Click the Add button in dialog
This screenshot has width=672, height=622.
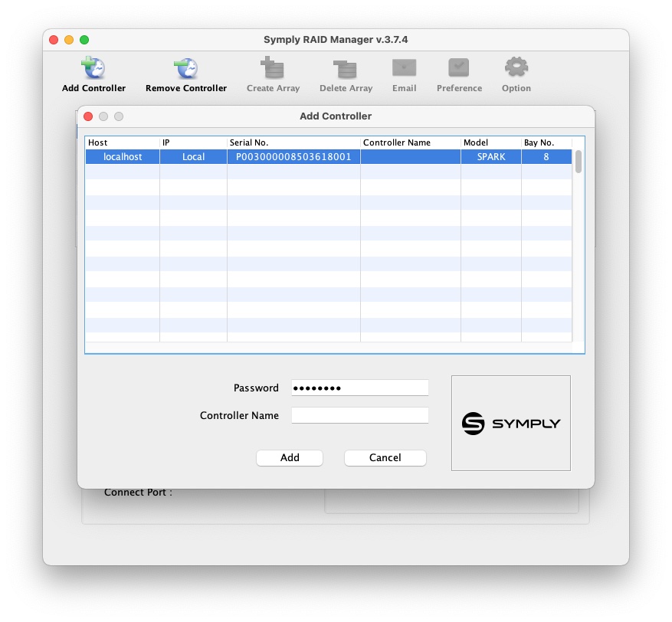[x=290, y=457]
